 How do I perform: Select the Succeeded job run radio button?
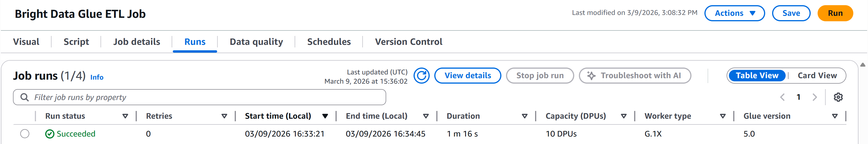click(24, 134)
